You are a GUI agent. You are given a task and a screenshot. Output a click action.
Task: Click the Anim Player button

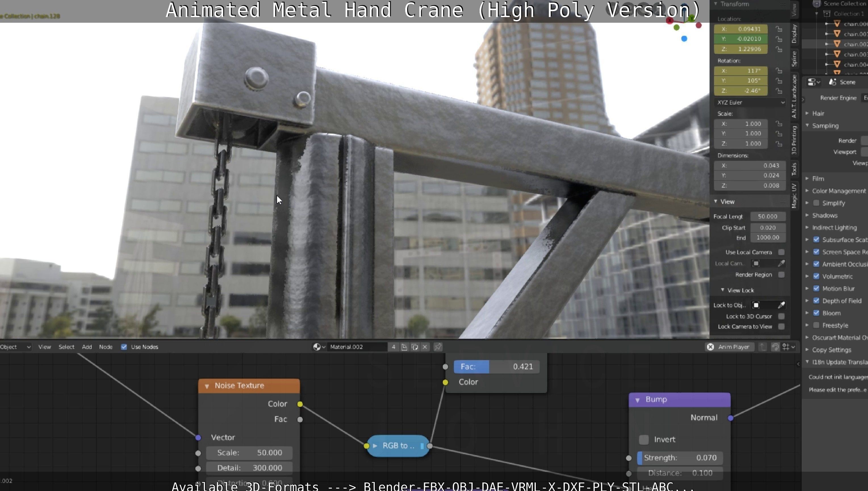[729, 347]
